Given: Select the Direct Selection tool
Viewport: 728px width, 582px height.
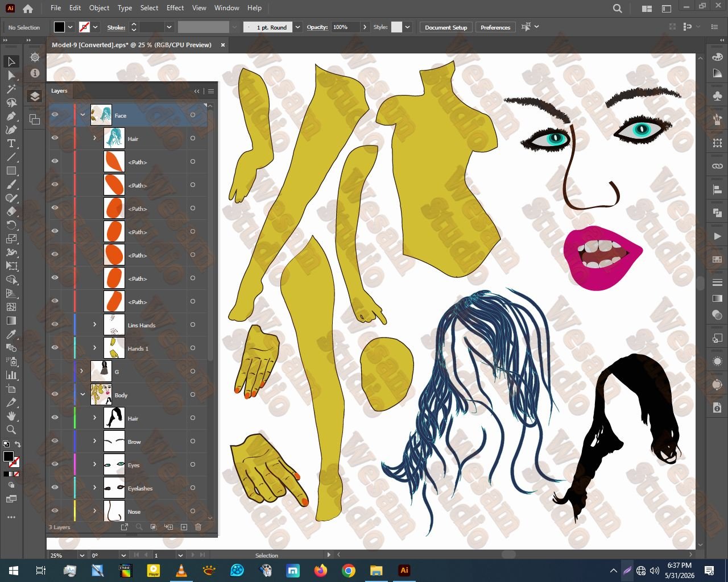Looking at the screenshot, I should pyautogui.click(x=11, y=75).
